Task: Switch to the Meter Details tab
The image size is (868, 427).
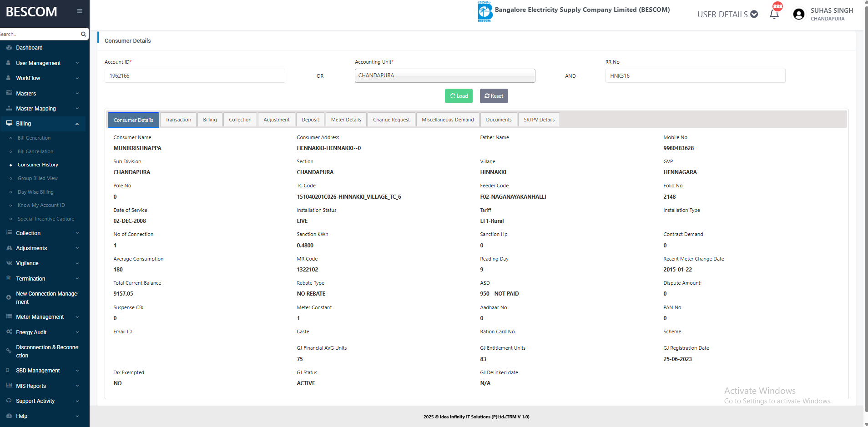Action: tap(346, 120)
